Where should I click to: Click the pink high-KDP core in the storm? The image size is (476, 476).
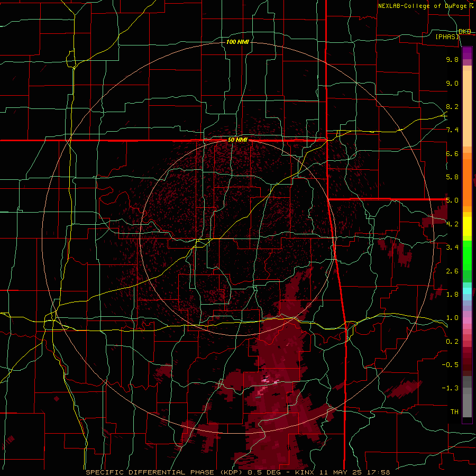[266, 380]
